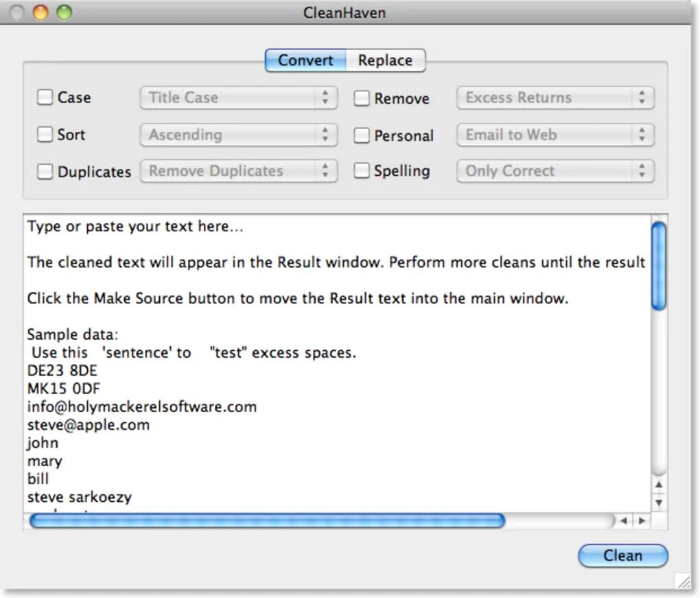Click the green zoom window button
The image size is (700, 598).
coord(65,12)
